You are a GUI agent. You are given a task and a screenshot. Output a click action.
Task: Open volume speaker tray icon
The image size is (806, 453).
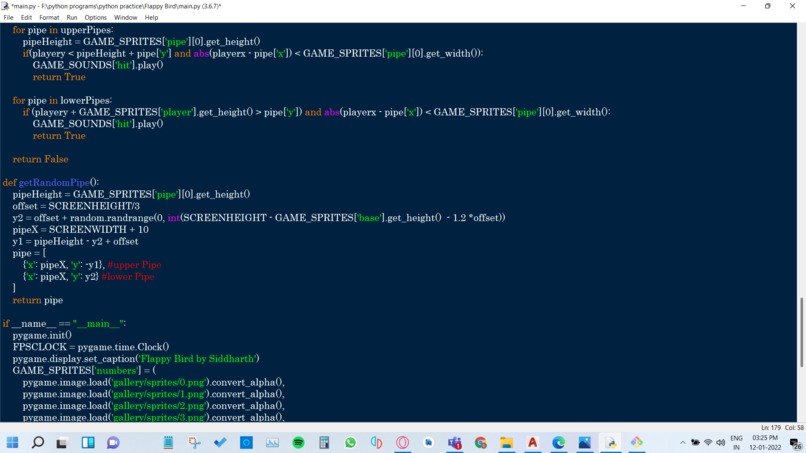pos(721,443)
